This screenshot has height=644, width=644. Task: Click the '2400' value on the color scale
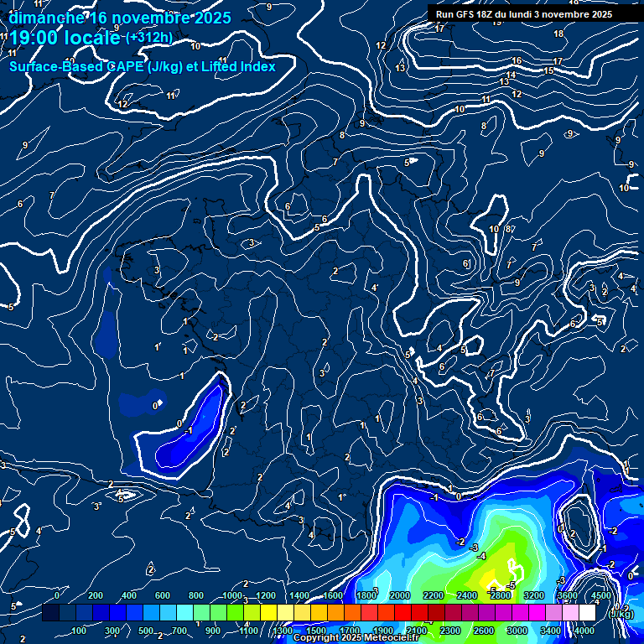(x=467, y=595)
